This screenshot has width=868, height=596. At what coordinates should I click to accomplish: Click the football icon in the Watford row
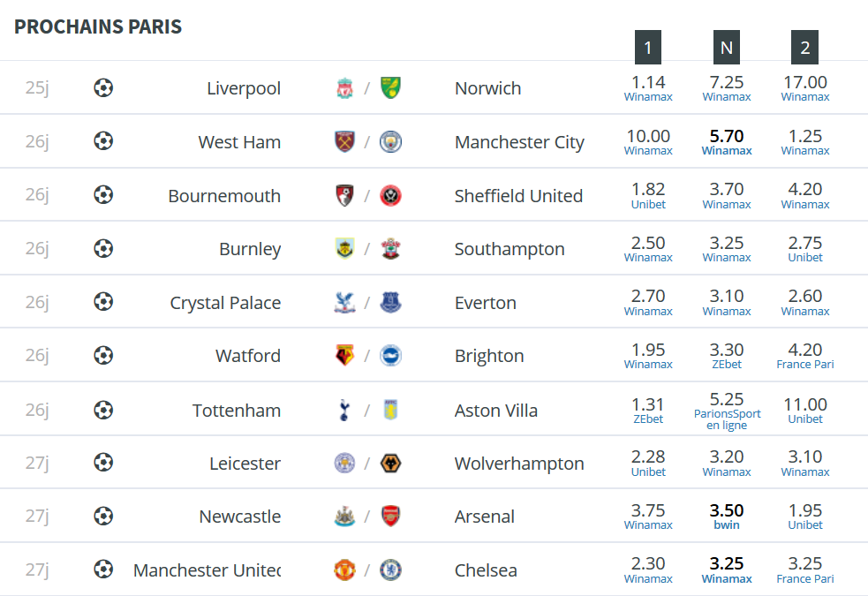[x=103, y=355]
